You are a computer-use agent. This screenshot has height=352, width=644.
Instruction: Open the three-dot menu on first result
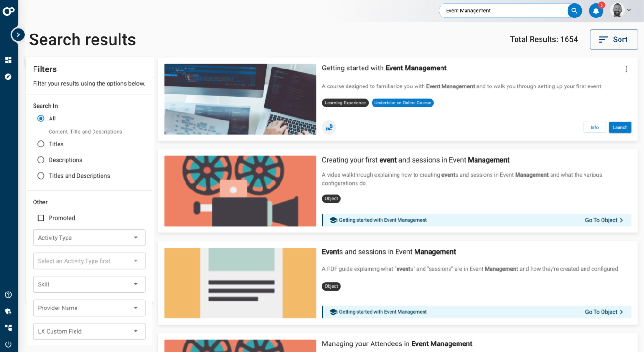[x=626, y=69]
